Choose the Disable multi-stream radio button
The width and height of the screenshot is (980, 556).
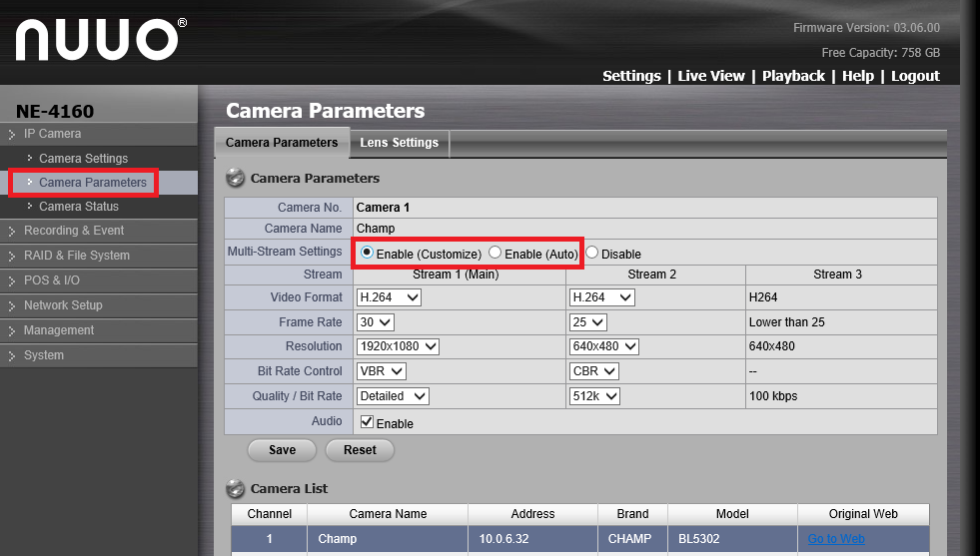coord(592,254)
